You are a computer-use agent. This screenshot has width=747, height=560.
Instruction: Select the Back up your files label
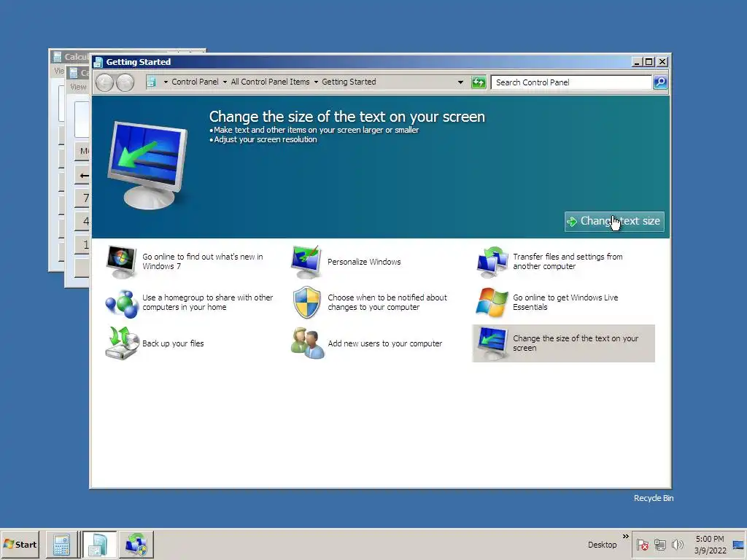coord(173,343)
